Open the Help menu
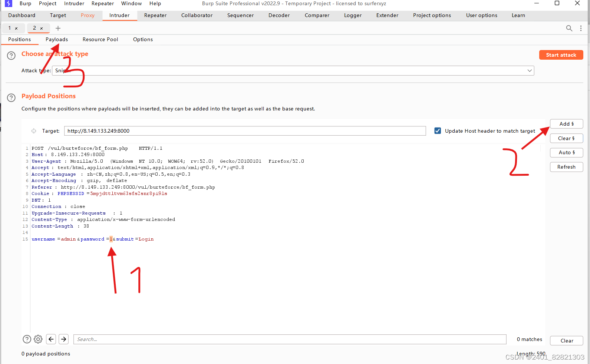 (155, 3)
